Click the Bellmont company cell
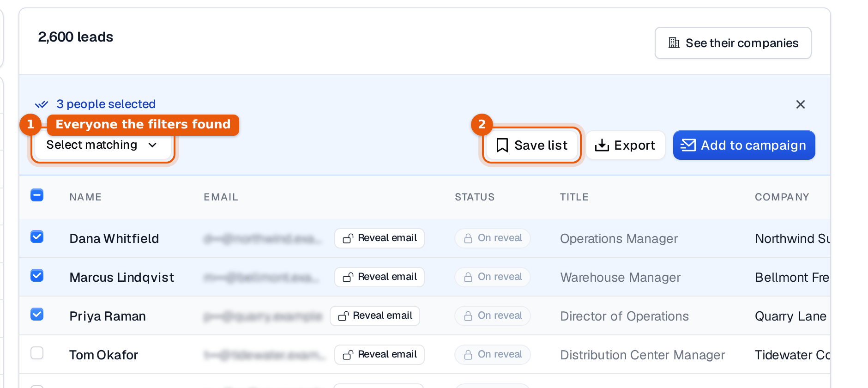The image size is (868, 388). pos(792,278)
